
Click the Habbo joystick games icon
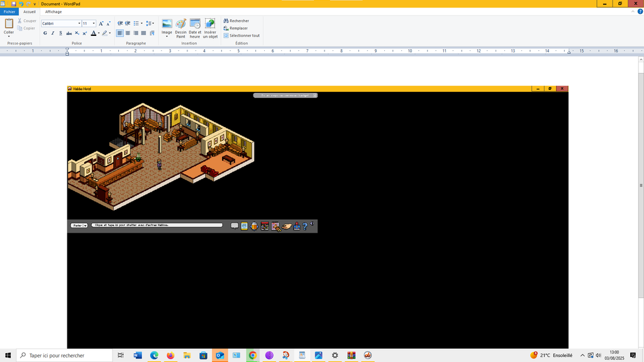pos(296,226)
